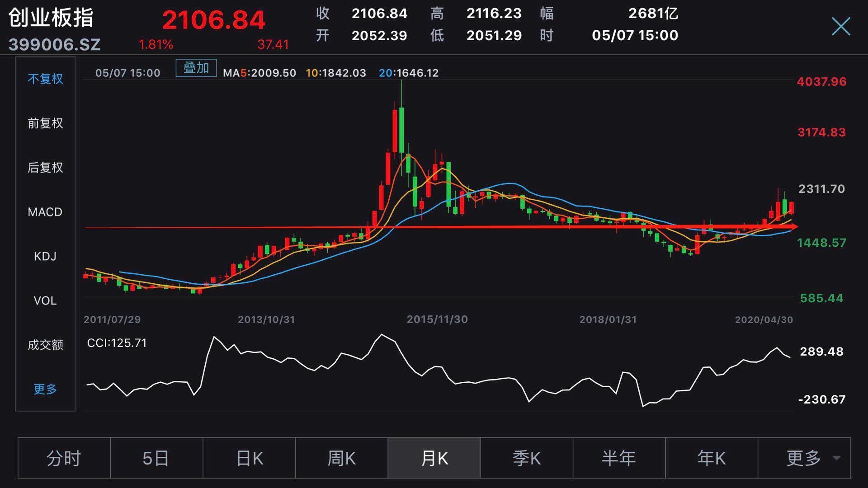Image resolution: width=868 pixels, height=488 pixels.
Task: Switch to 前复权 forward-adjusted prices
Action: click(x=45, y=123)
